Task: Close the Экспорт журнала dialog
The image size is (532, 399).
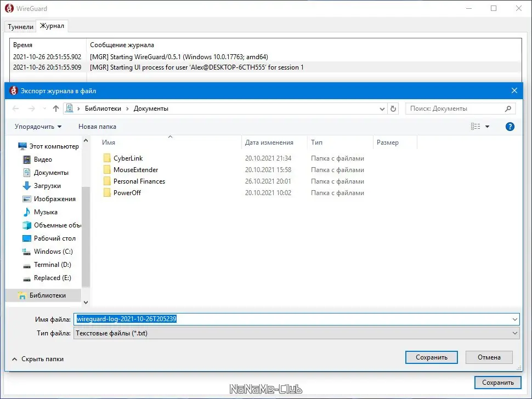Action: (514, 90)
